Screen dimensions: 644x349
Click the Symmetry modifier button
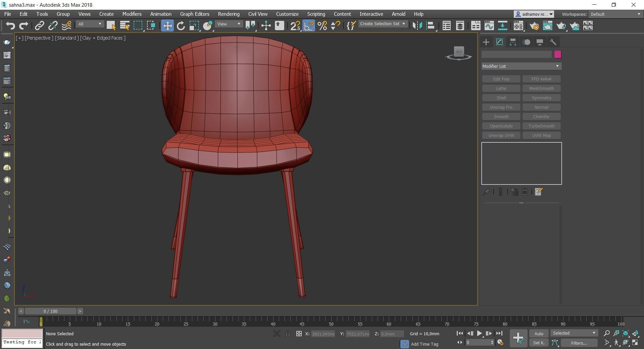click(x=541, y=98)
